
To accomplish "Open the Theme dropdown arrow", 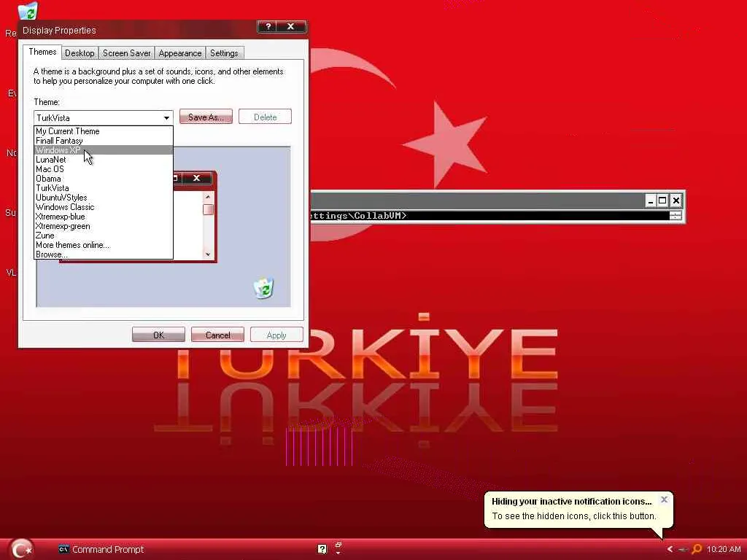I will click(166, 117).
